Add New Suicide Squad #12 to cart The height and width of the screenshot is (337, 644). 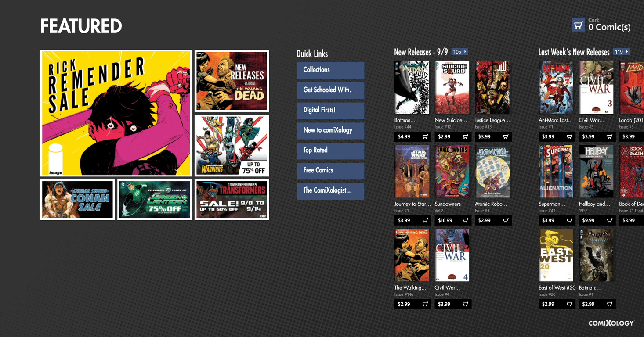coord(466,136)
